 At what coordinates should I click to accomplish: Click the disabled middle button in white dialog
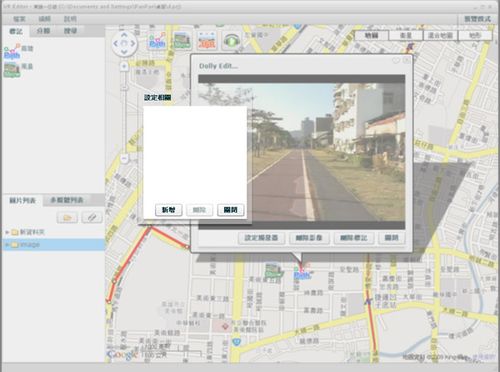coord(199,210)
